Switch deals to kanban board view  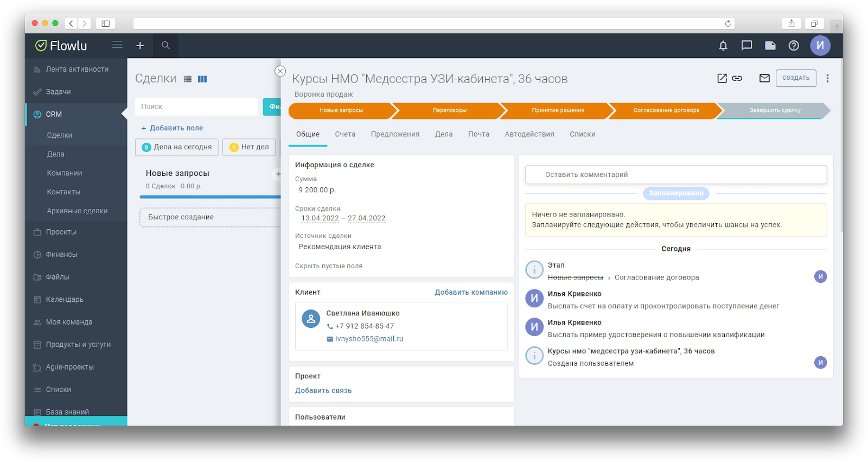coord(202,79)
